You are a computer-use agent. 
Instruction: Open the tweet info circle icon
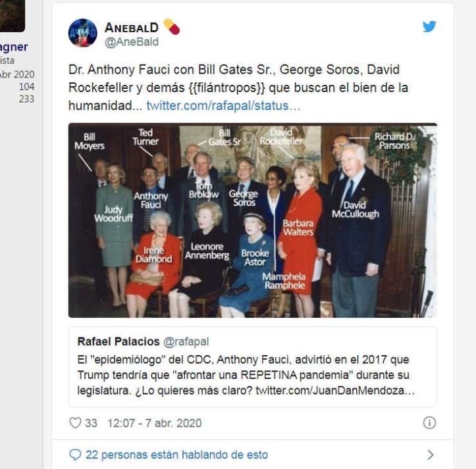[429, 422]
